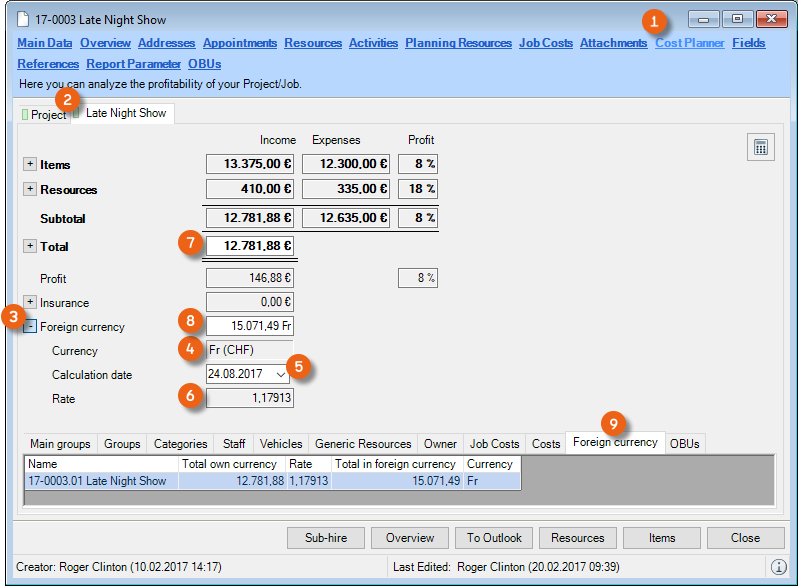The height and width of the screenshot is (586, 798).
Task: Click the To Outlook button
Action: point(493,538)
